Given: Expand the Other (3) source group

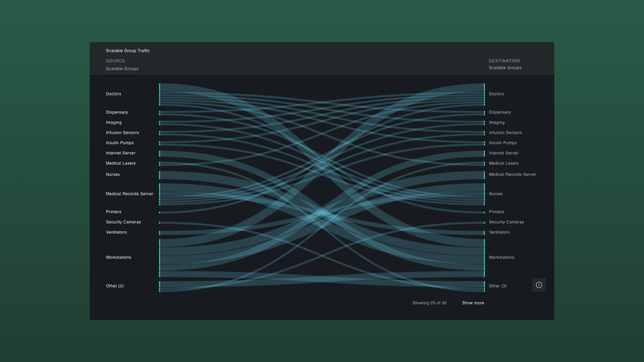Looking at the screenshot, I should click(x=115, y=286).
